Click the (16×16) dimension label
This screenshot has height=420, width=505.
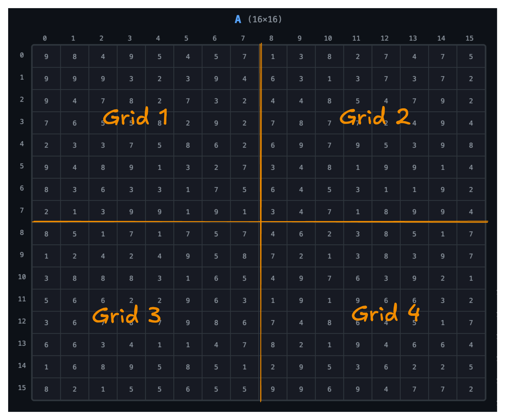(265, 19)
